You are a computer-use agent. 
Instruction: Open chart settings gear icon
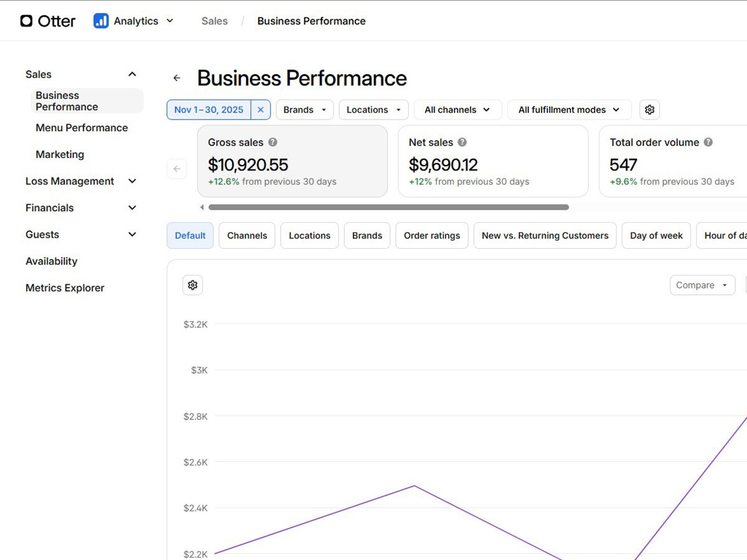click(192, 285)
